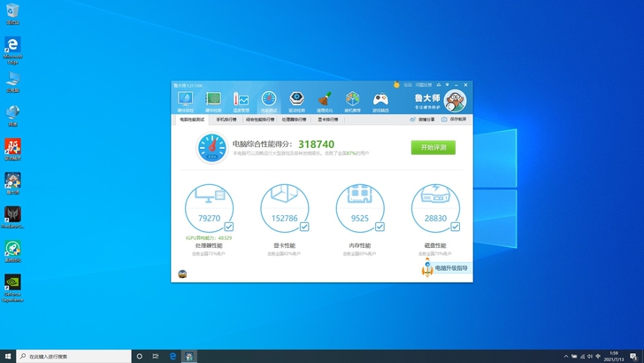The image size is (644, 363).
Task: Click the graphics card performance circle icon
Action: (x=285, y=208)
